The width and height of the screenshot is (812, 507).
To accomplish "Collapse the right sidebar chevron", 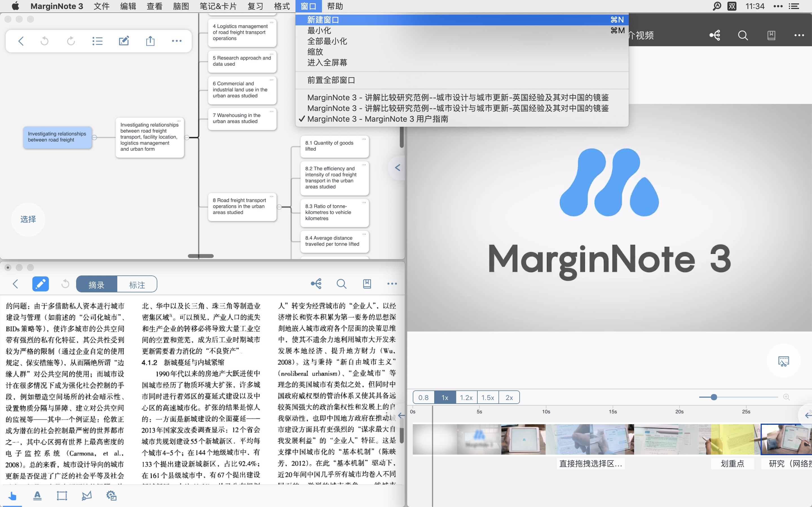I will coord(397,167).
